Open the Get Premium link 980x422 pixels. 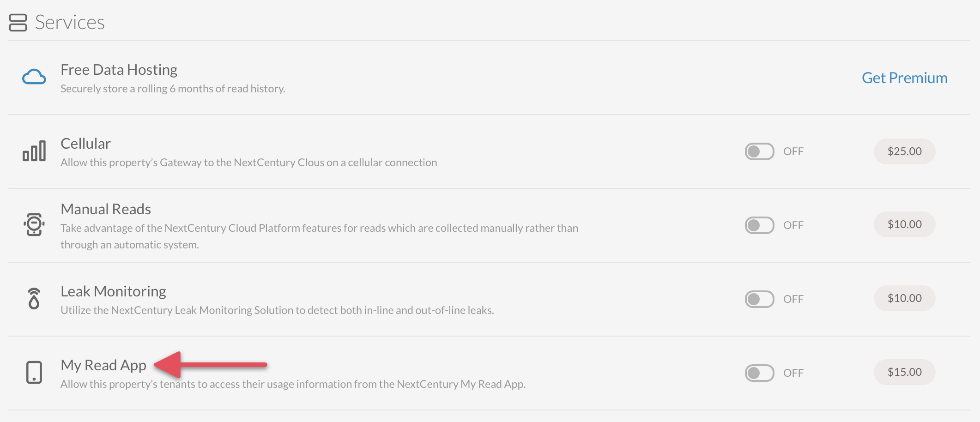click(904, 78)
